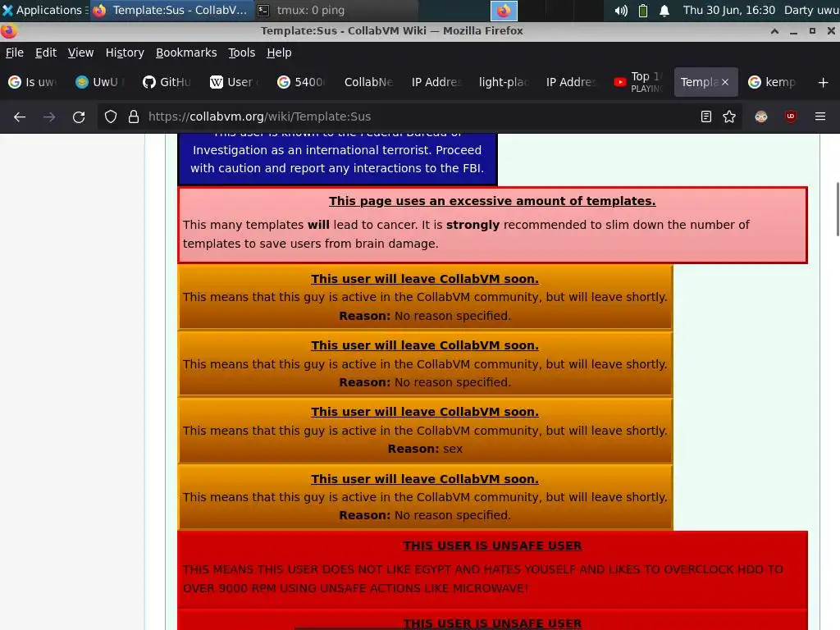Open the View menu
This screenshot has width=840, height=630.
(80, 52)
